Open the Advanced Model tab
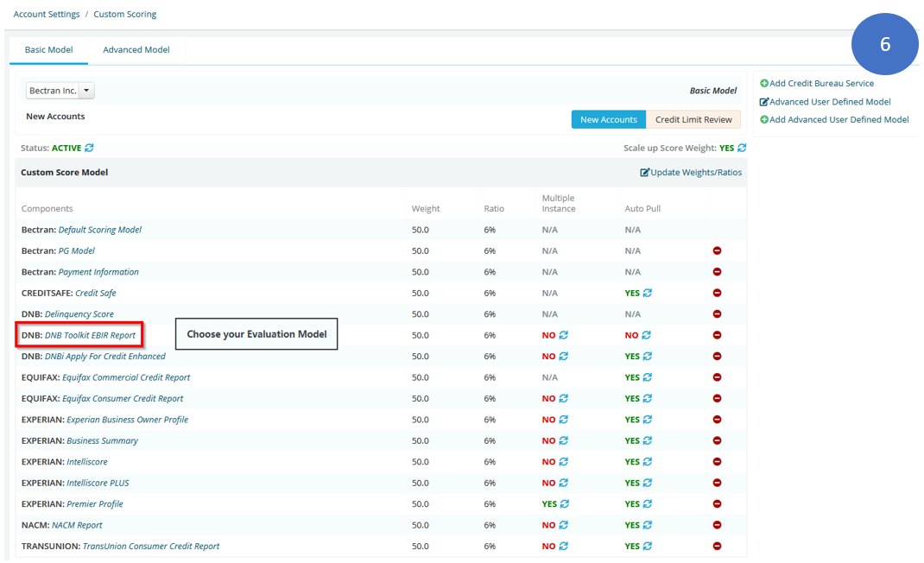 pos(136,50)
